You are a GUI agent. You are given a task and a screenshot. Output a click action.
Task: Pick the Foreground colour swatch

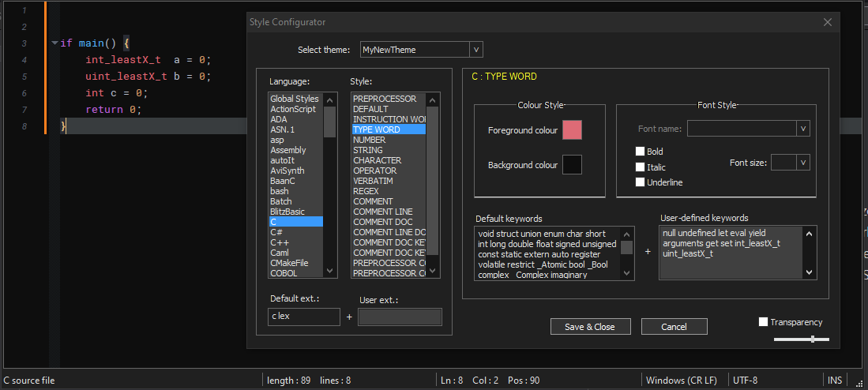572,130
